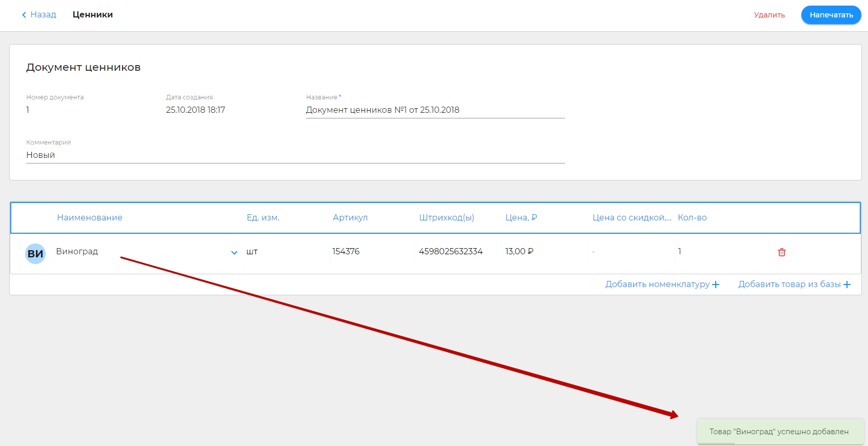The width and height of the screenshot is (868, 446).
Task: Click the document number value 1
Action: [28, 110]
